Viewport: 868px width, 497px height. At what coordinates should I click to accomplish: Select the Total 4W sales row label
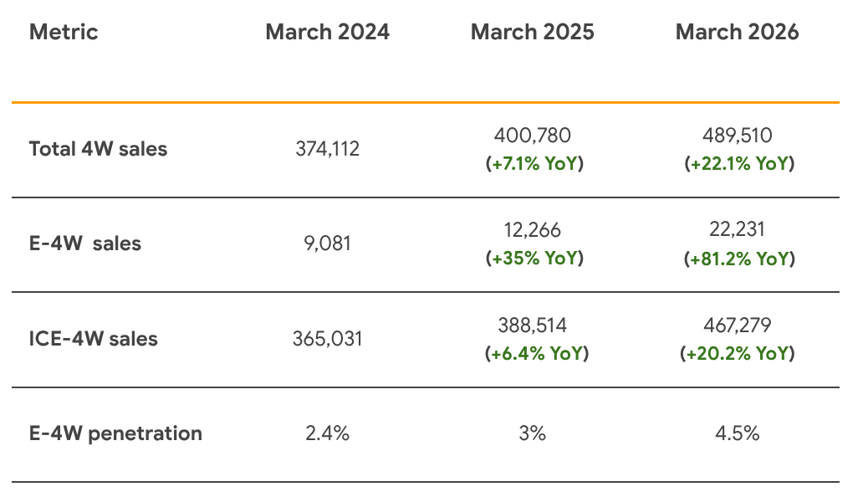click(x=98, y=149)
